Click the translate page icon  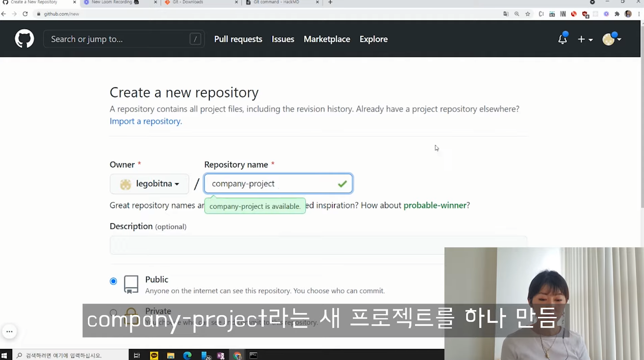[x=506, y=14]
